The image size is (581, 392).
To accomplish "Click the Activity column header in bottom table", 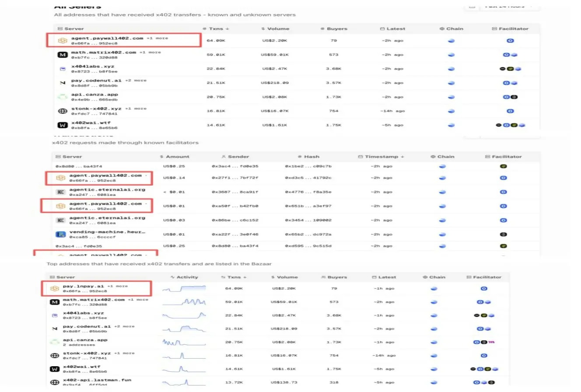I will [184, 277].
